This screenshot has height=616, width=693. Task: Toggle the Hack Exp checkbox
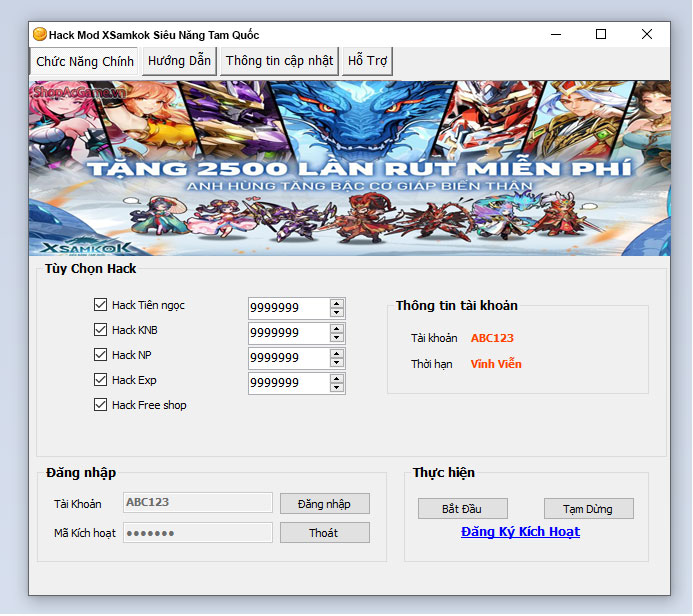(x=100, y=380)
